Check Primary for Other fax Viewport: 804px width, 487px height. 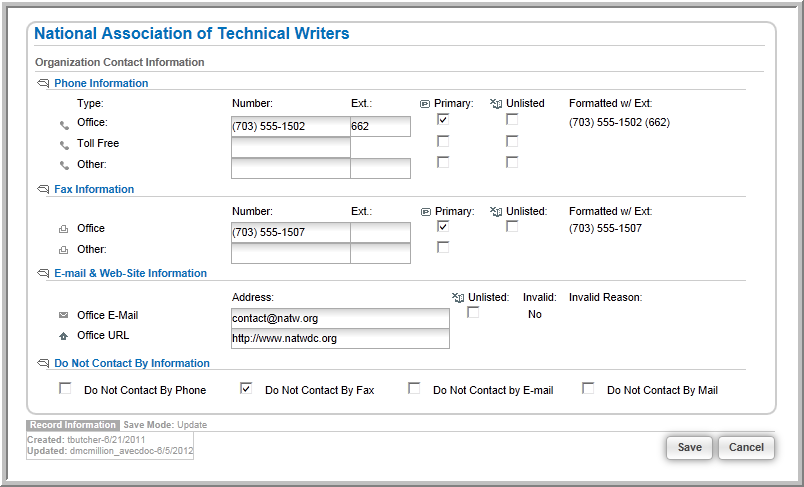(443, 247)
